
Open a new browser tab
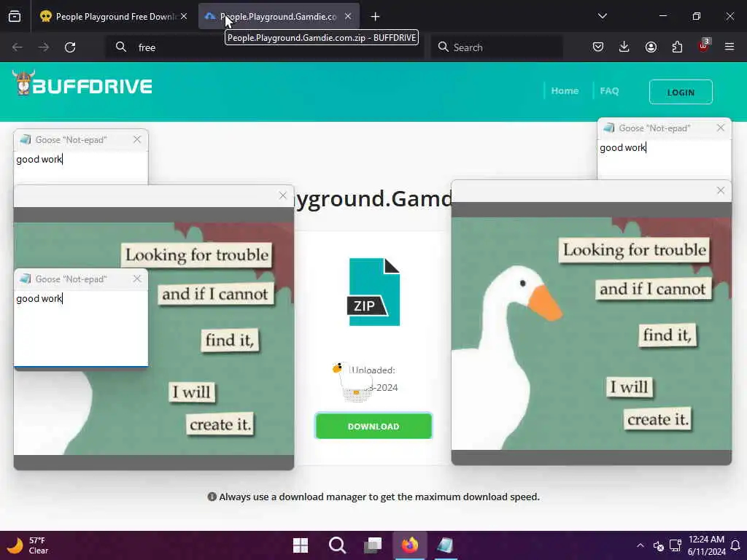tap(376, 17)
